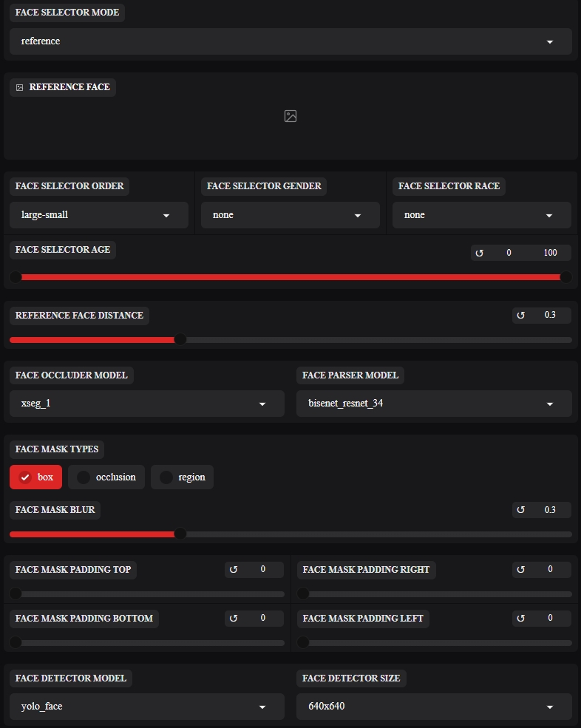Click the Face Mask Padding Right number field
This screenshot has width=581, height=728.
click(550, 569)
